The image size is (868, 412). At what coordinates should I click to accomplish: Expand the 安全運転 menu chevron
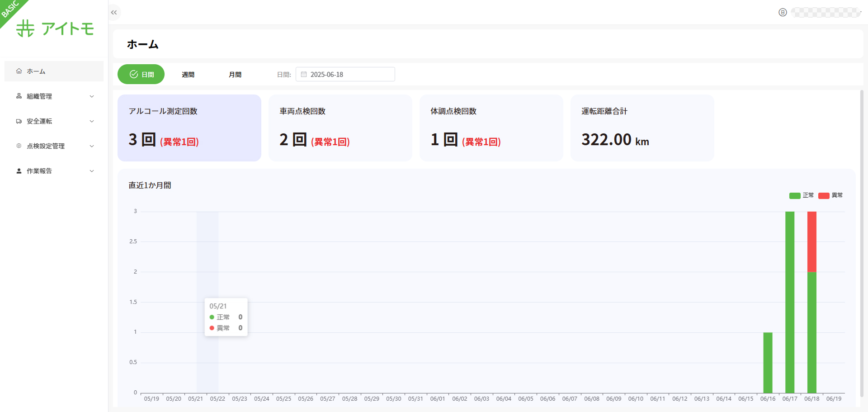coord(92,121)
